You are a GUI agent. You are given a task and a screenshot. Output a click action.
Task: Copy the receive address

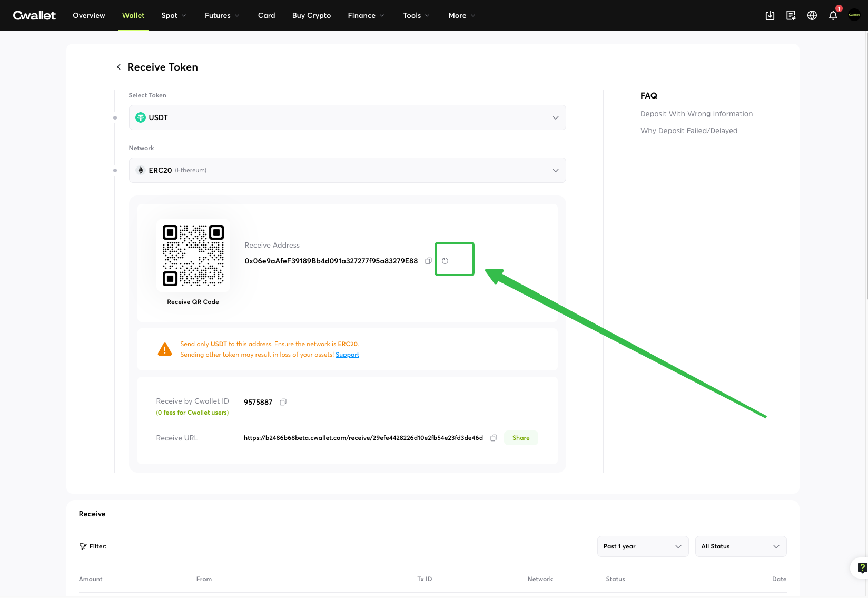point(428,261)
